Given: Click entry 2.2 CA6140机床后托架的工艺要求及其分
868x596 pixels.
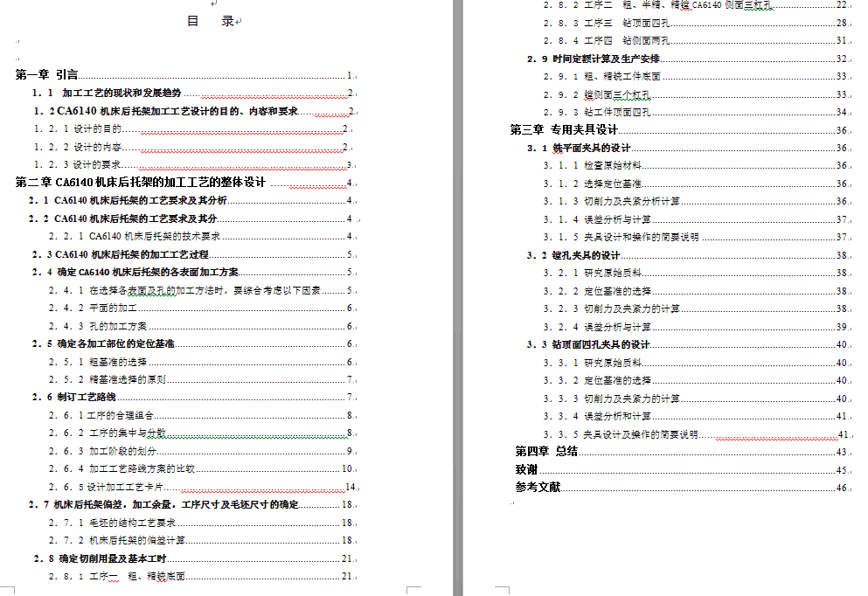Looking at the screenshot, I should (x=192, y=218).
